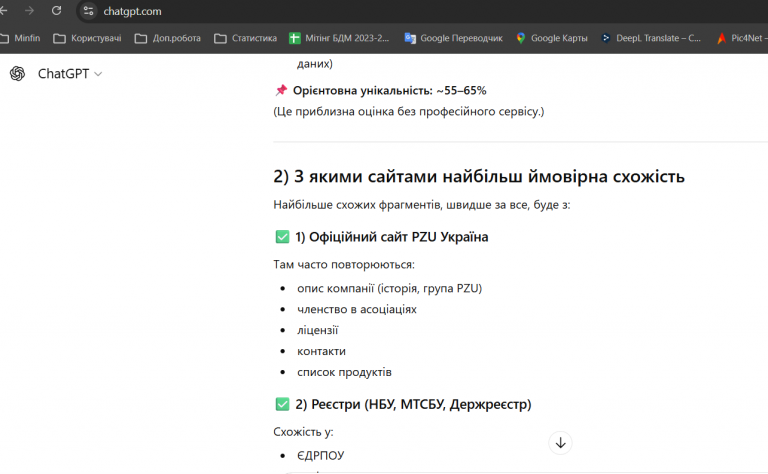Open the DeepL Translate bookmark
768x474 pixels.
pyautogui.click(x=651, y=38)
